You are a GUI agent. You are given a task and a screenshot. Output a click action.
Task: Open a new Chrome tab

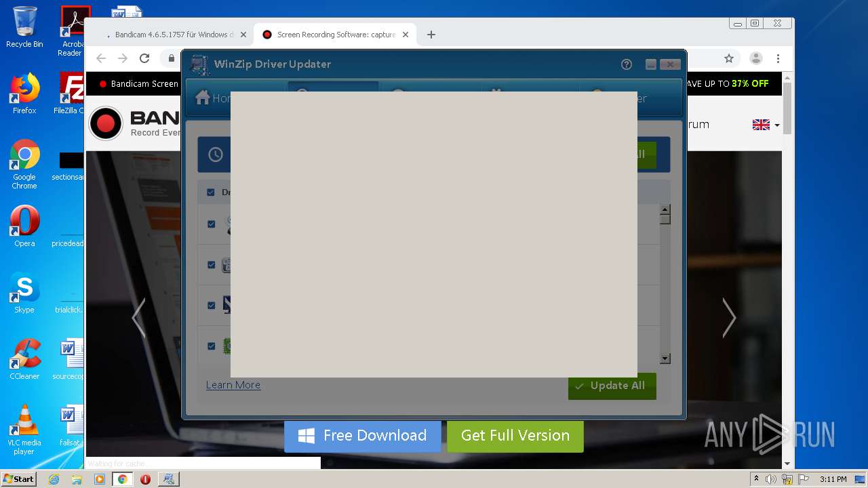coord(431,35)
